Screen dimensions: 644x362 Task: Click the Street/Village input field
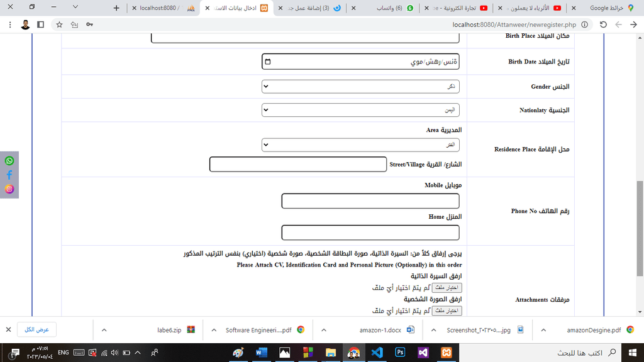pyautogui.click(x=297, y=164)
